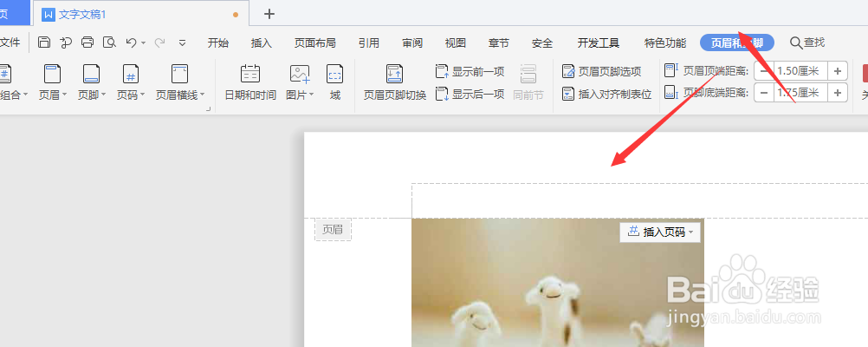868x347 pixels.
Task: Open the ribbon group dialog launcher corner
Action: tap(209, 109)
